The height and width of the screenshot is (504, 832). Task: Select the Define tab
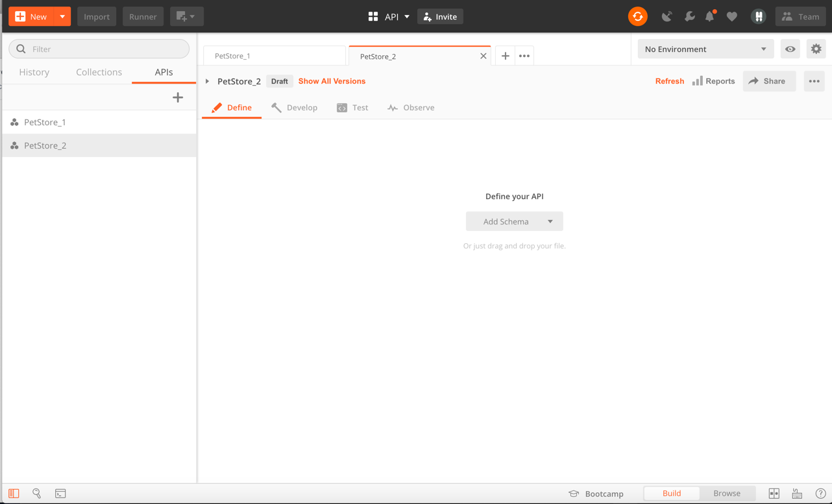(232, 108)
